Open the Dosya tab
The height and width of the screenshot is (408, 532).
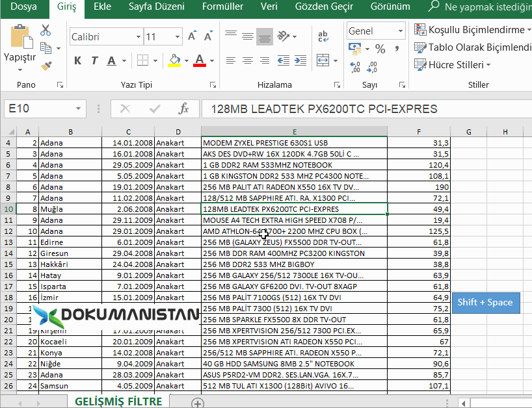[24, 6]
